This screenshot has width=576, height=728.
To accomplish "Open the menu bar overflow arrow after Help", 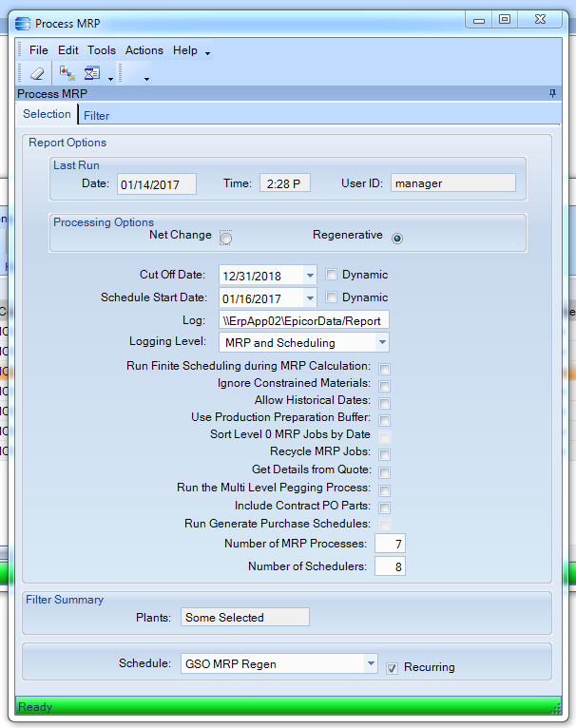I will 207,54.
